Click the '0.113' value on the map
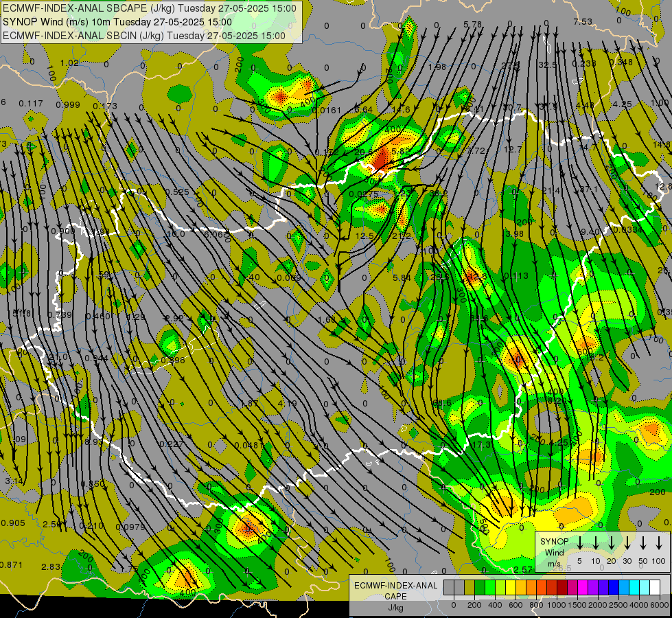Screen dimensions: 672x618 (516, 276)
